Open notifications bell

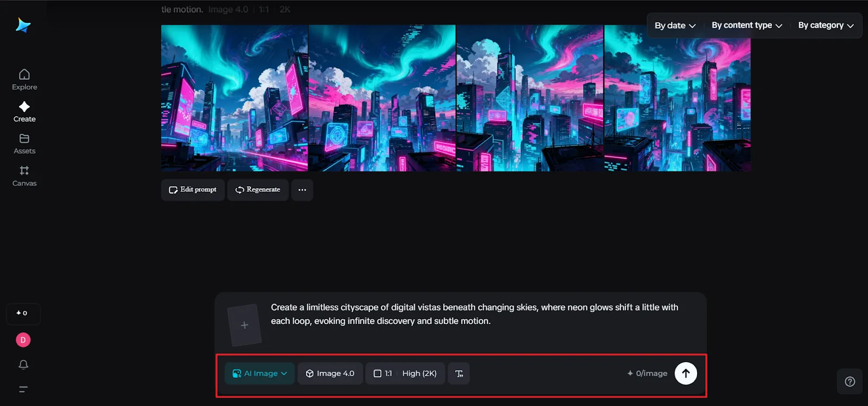point(23,365)
